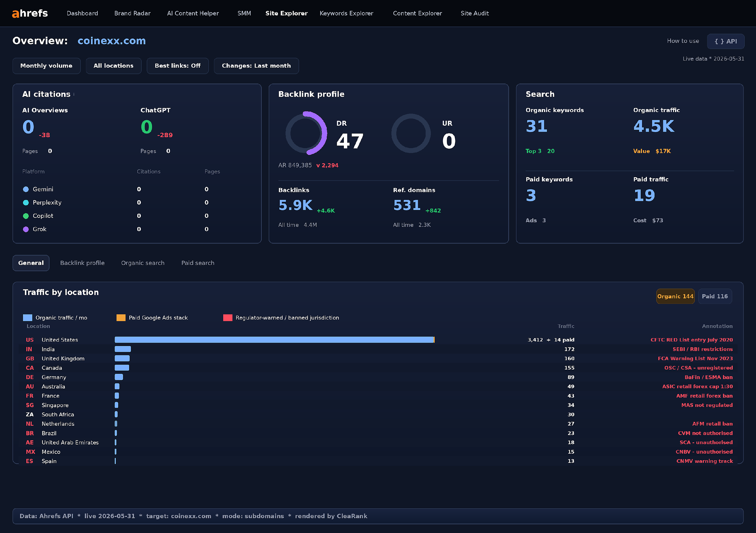The width and height of the screenshot is (756, 533).
Task: Toggle the Organic 144 traffic view
Action: pos(675,296)
